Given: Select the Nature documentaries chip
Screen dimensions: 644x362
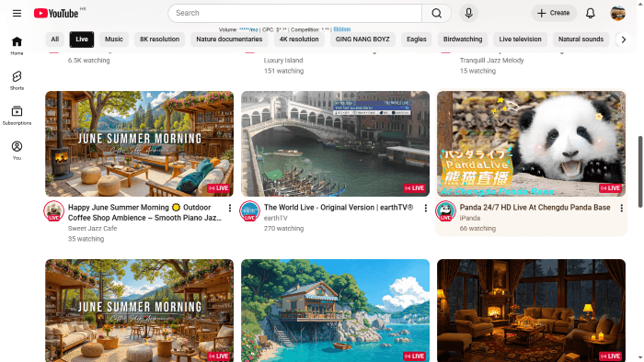Looking at the screenshot, I should [x=229, y=40].
